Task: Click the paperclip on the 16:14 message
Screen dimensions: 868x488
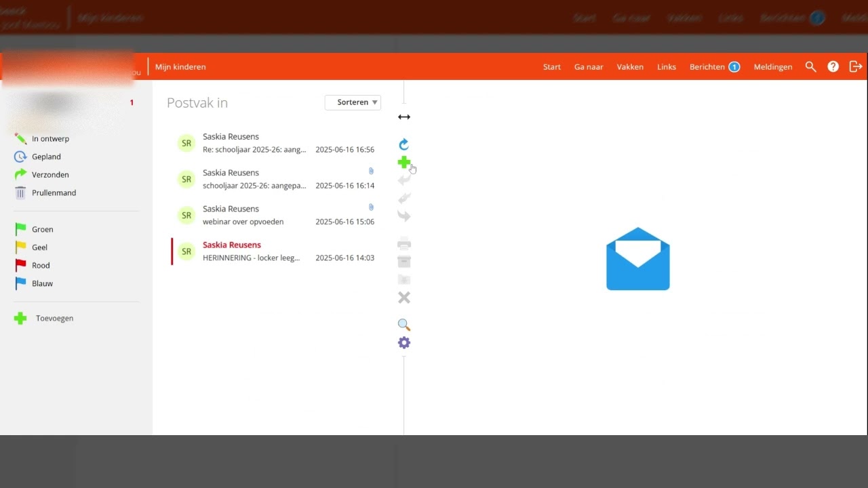Action: coord(371,171)
